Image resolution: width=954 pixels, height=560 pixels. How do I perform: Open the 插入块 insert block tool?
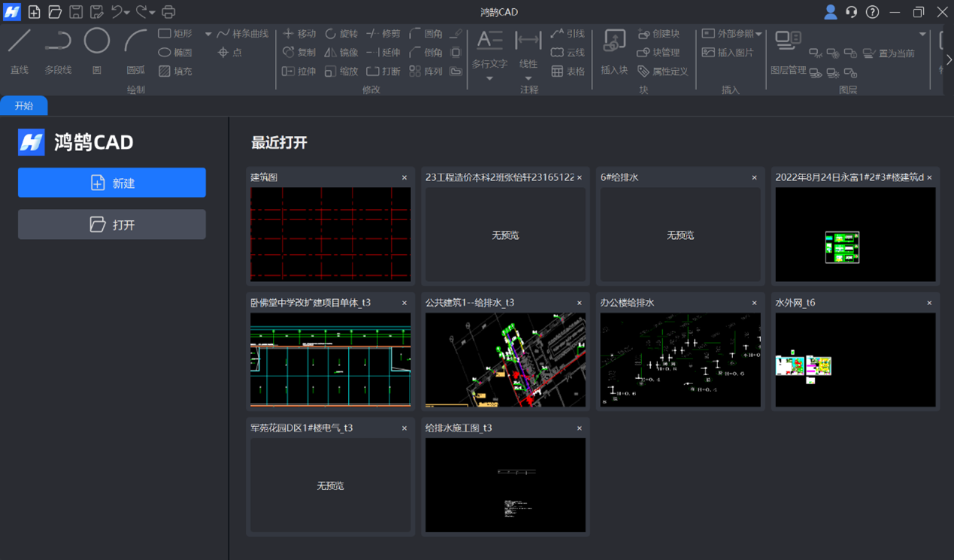[614, 50]
